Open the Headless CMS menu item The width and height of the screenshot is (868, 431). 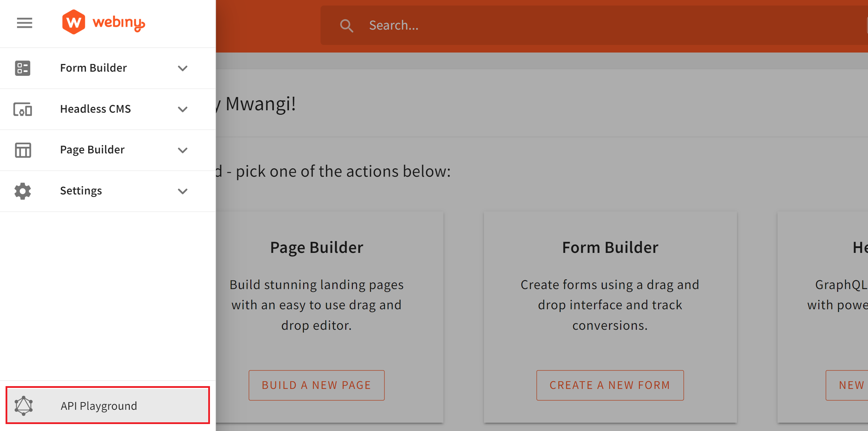[108, 109]
